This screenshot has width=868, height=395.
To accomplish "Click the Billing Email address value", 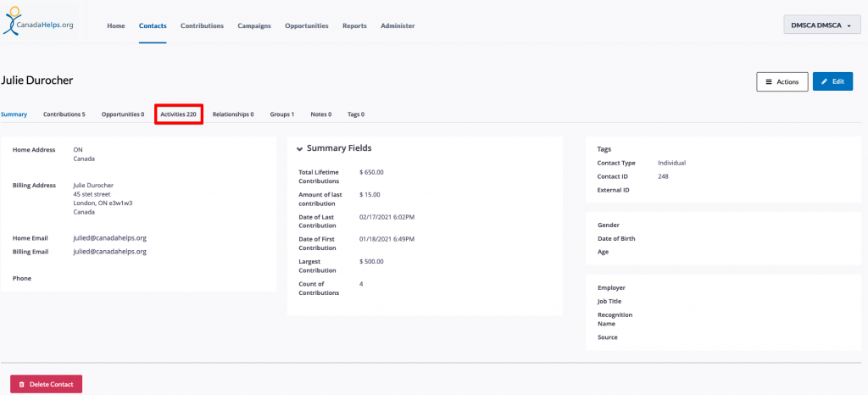I will coord(109,251).
